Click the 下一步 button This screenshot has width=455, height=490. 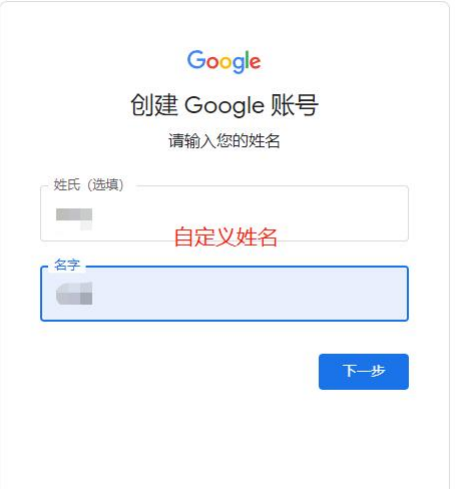click(x=364, y=372)
